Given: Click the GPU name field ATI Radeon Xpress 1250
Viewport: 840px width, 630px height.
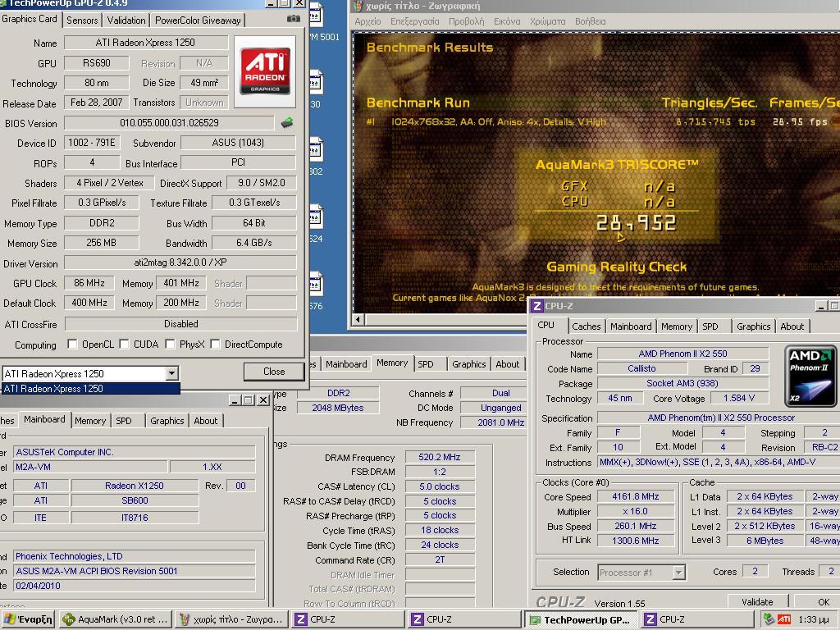Looking at the screenshot, I should point(145,43).
